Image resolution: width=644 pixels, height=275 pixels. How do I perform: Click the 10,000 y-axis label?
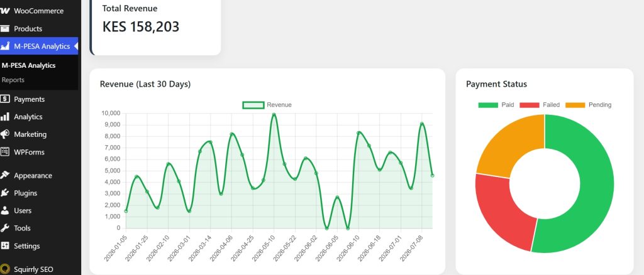click(111, 113)
